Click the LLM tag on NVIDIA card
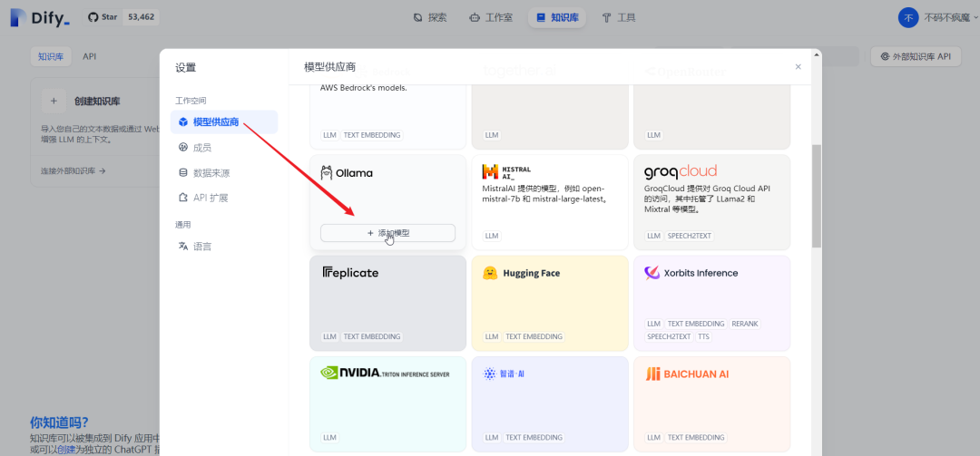 (x=330, y=437)
